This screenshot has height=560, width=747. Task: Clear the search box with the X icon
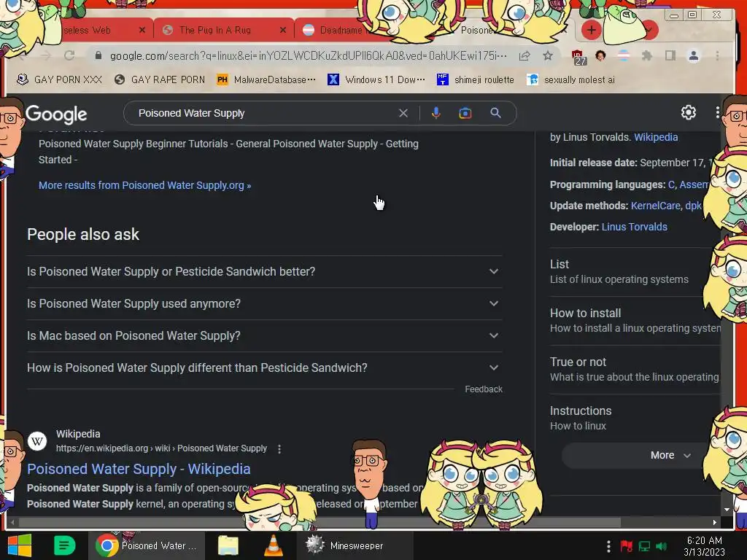click(403, 113)
